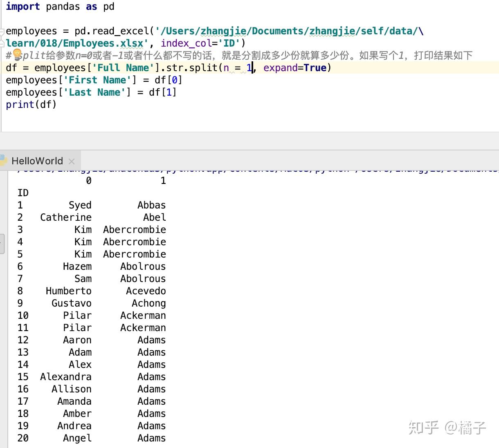This screenshot has height=448, width=499.
Task: Click the 'learn/018/Employees.xlsx' path string
Action: pyautogui.click(x=76, y=43)
